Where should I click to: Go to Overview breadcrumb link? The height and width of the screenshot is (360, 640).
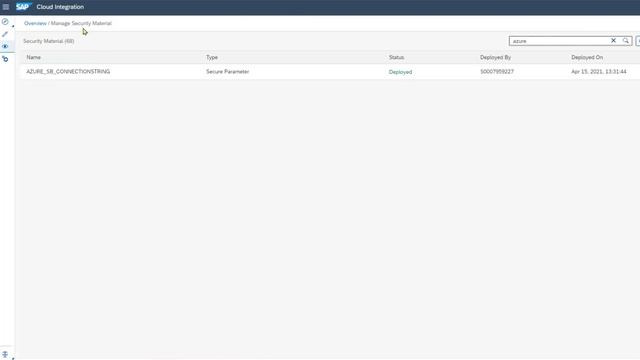[x=35, y=23]
